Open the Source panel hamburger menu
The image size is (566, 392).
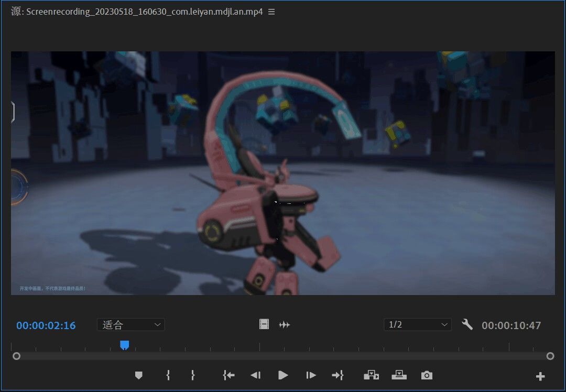coord(271,12)
